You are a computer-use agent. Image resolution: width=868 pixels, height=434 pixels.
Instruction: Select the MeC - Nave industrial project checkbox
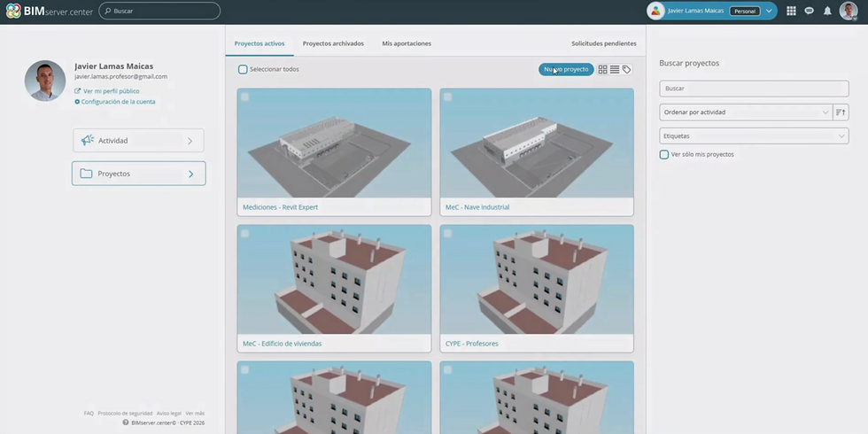447,97
